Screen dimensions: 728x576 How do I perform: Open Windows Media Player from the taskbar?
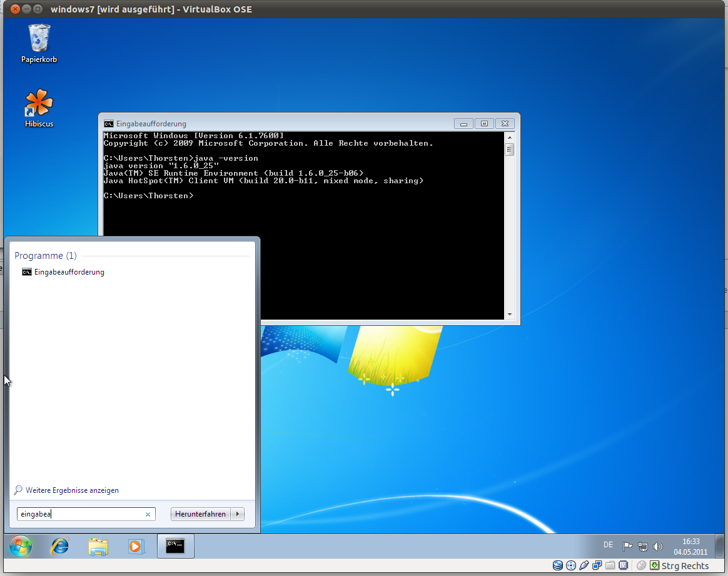(136, 547)
